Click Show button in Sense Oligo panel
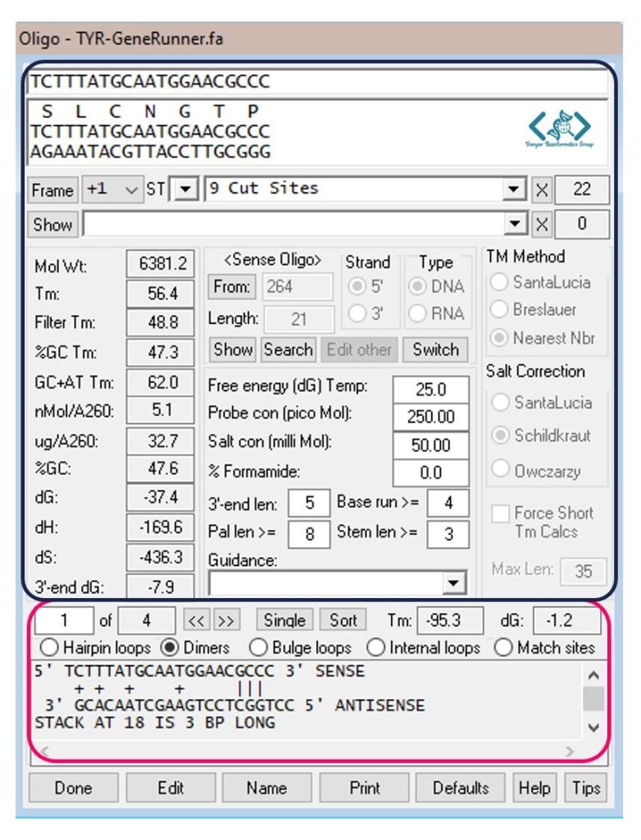 pyautogui.click(x=233, y=349)
